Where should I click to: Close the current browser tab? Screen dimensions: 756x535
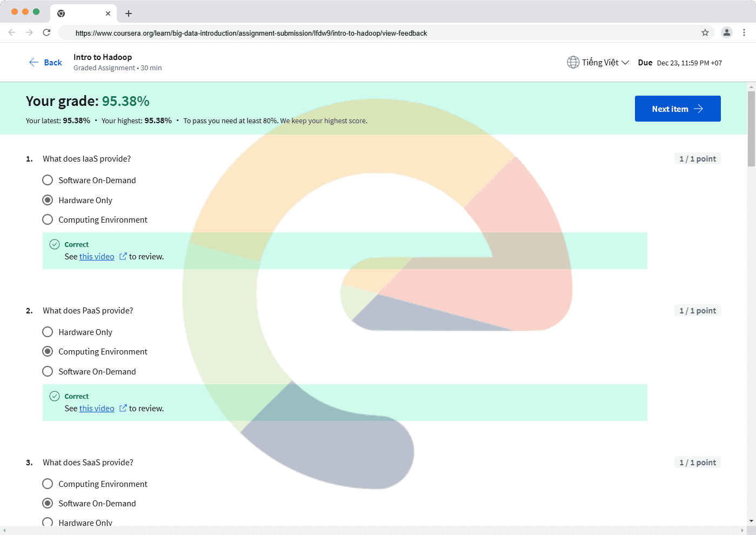tap(108, 14)
